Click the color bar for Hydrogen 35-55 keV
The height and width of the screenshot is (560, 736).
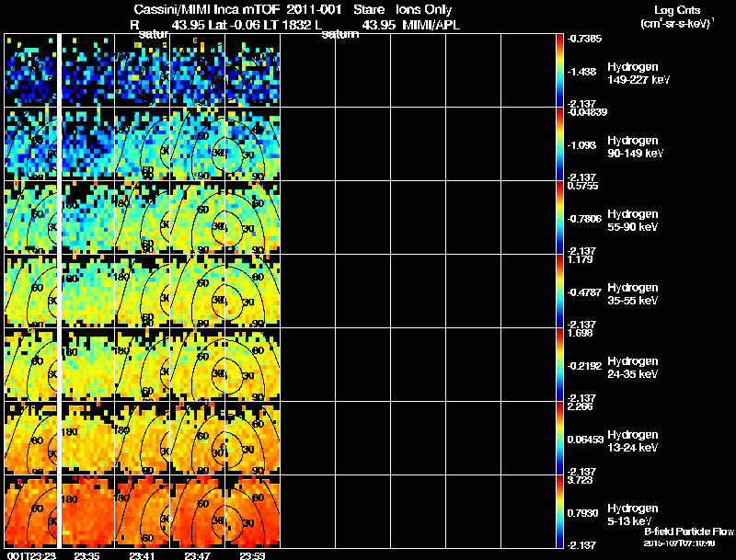click(x=559, y=291)
